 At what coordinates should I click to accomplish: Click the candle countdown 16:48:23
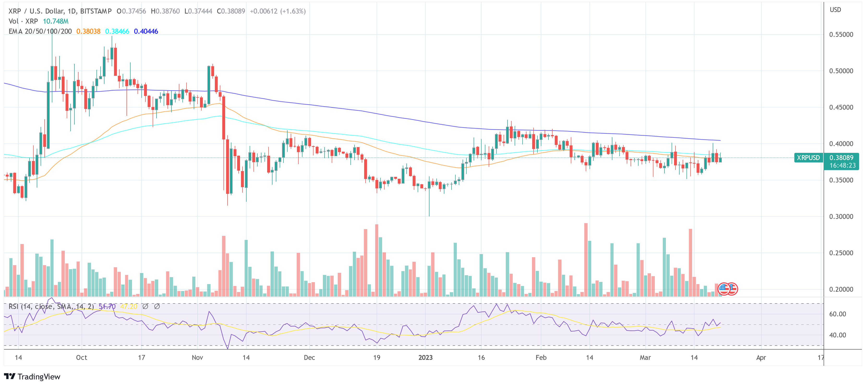[x=842, y=165]
